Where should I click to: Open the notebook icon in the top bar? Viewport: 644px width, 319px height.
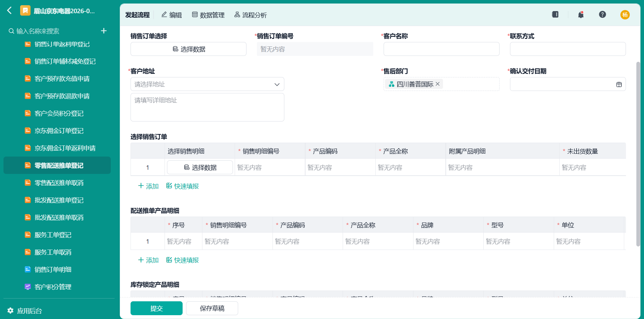click(x=555, y=15)
